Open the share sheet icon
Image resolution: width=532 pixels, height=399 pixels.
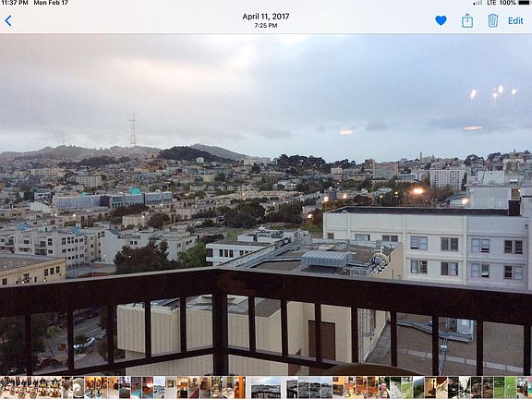467,20
